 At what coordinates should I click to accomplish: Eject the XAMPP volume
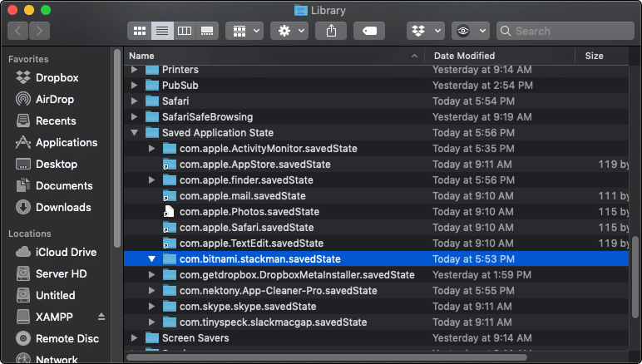[101, 317]
